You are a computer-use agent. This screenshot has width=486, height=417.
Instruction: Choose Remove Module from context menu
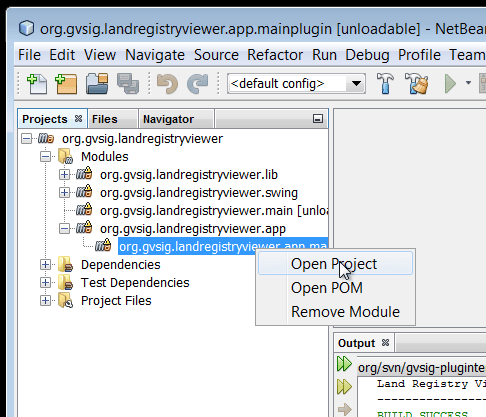click(x=335, y=312)
